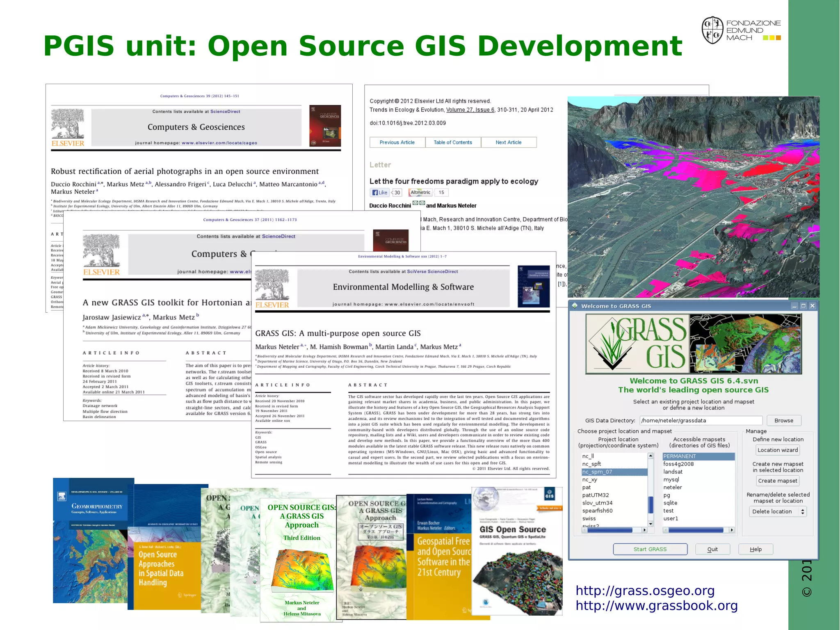Click the Browse button
Screen dimensions: 840x630
pos(784,420)
